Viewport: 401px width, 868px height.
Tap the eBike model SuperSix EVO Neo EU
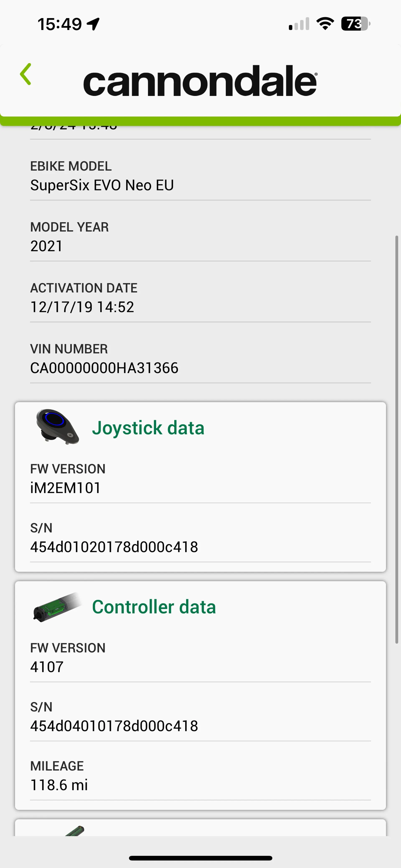tap(102, 185)
